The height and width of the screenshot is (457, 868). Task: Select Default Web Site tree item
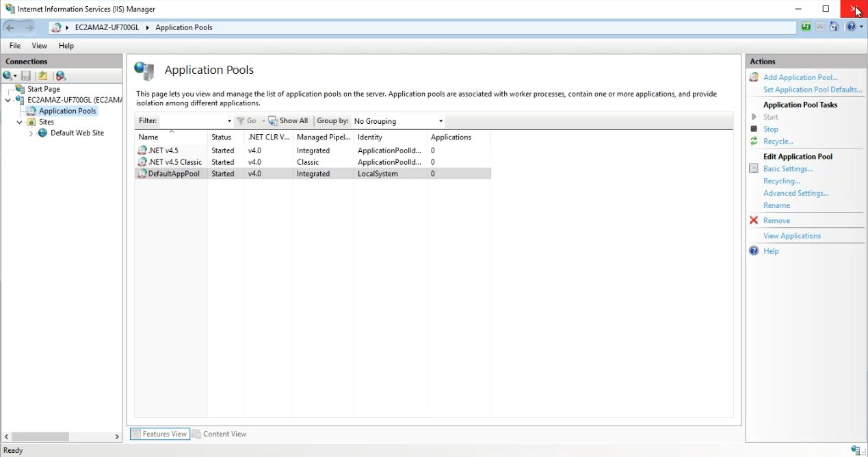click(x=77, y=133)
